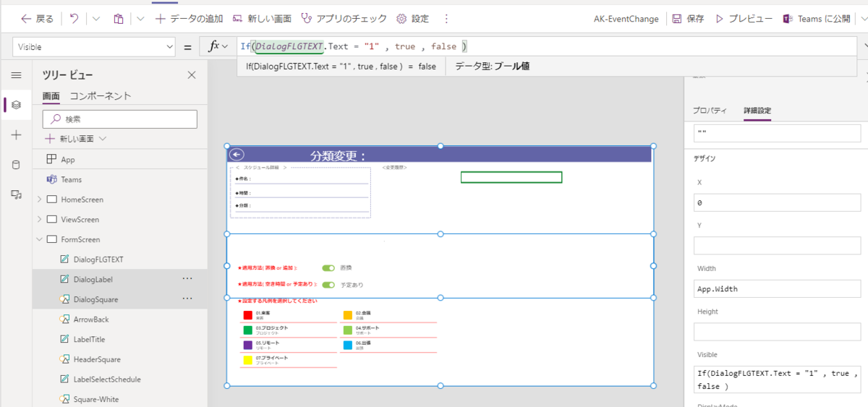Switch to the プロパティ tab
The width and height of the screenshot is (868, 407).
click(710, 111)
